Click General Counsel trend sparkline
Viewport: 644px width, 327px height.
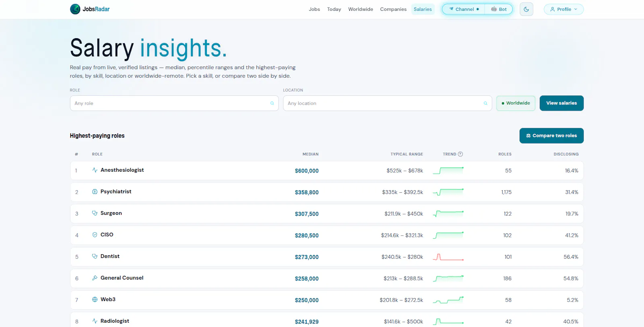(x=448, y=278)
